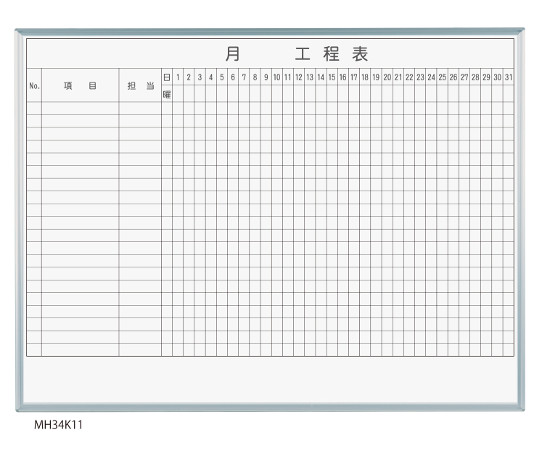Click day number 17 header

(354, 77)
